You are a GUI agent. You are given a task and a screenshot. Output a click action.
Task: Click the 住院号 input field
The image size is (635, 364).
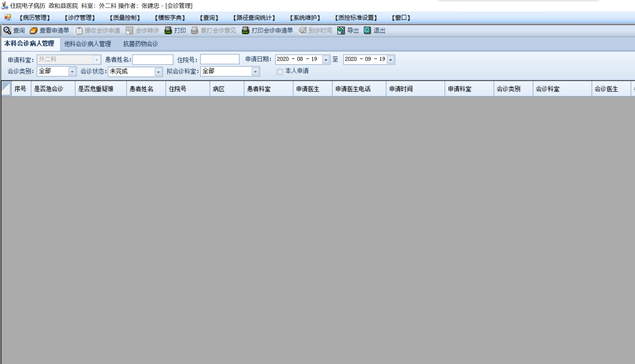tap(220, 59)
